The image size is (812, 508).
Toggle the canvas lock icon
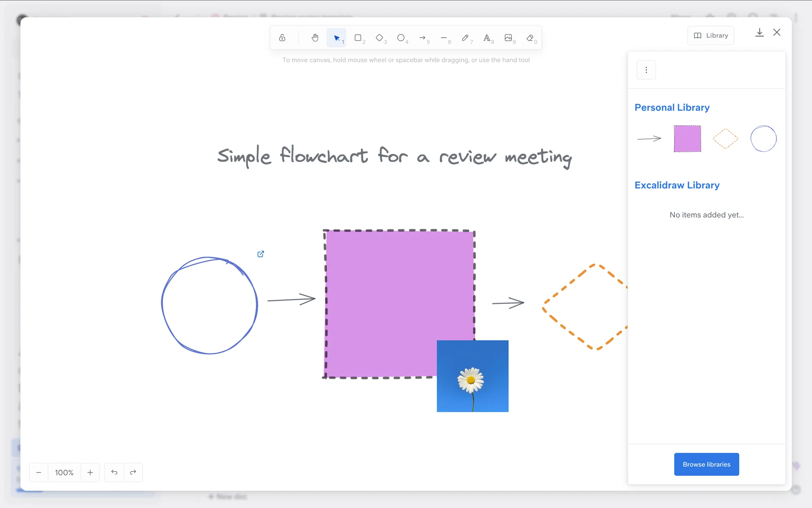click(282, 38)
